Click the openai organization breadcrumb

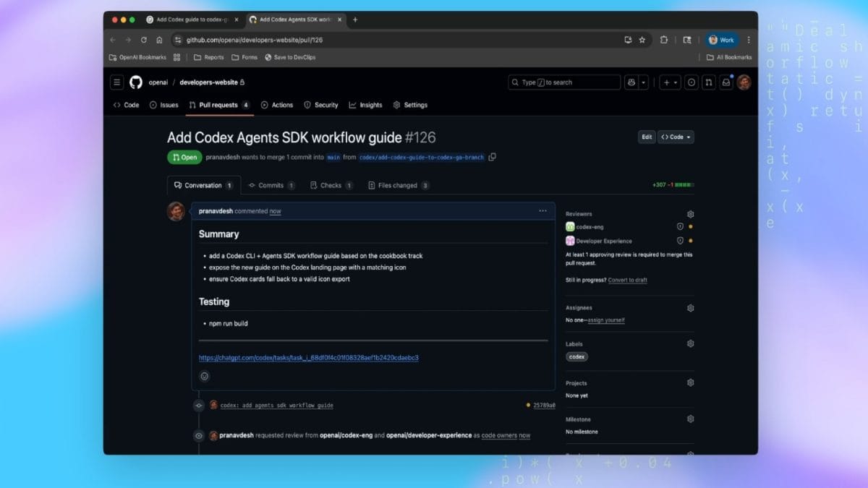click(158, 82)
